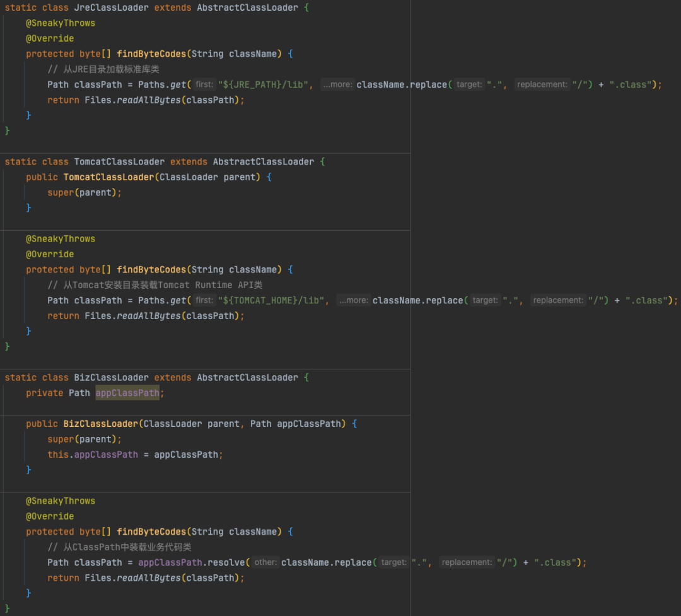Click the private keyword before Path

coord(44,393)
